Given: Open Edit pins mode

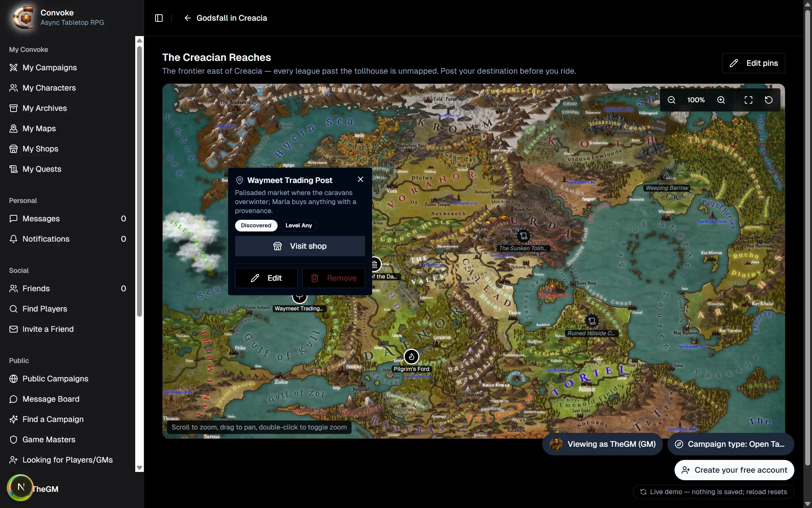Looking at the screenshot, I should coord(753,63).
